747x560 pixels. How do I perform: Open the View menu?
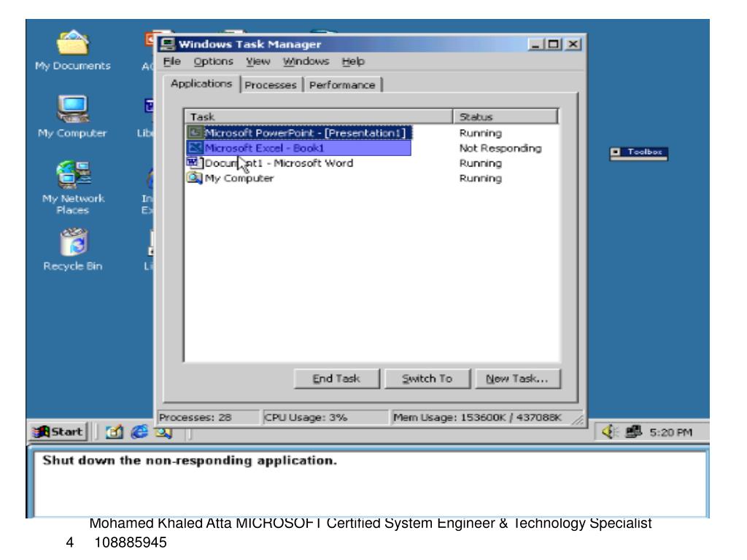258,61
